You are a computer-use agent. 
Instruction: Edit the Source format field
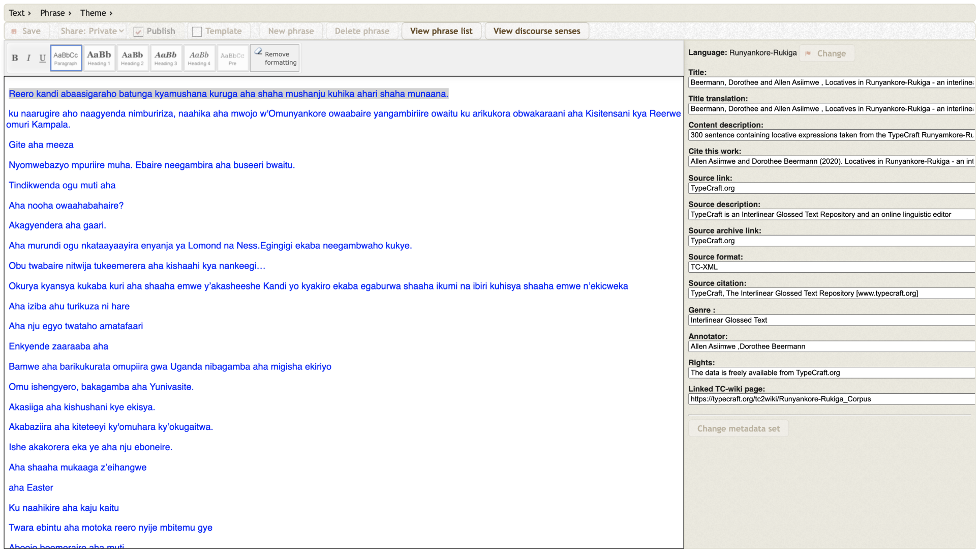point(832,267)
